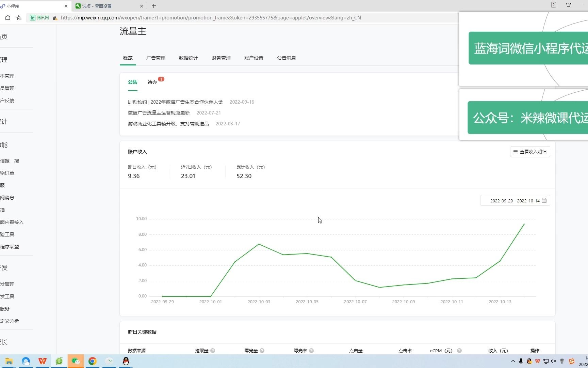Click the address bar URL field
This screenshot has height=368, width=588.
pos(211,18)
